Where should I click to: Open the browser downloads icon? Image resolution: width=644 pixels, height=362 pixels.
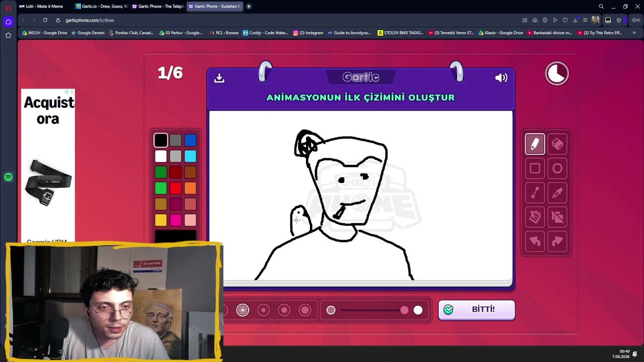[x=575, y=20]
